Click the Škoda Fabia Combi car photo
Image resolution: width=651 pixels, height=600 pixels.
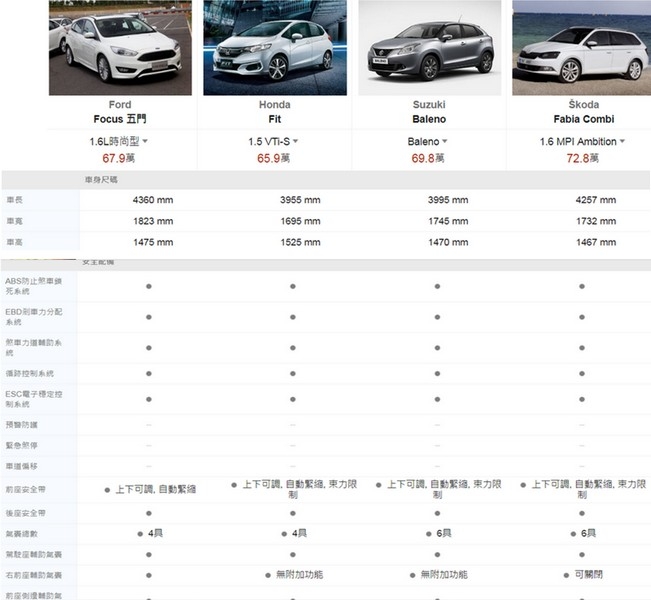point(582,48)
